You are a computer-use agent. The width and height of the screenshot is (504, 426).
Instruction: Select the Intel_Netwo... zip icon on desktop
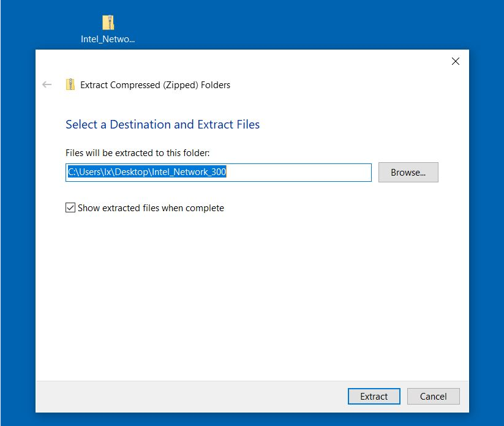coord(108,23)
